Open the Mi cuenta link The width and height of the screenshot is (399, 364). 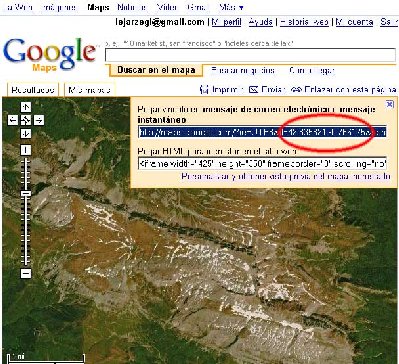tap(354, 22)
